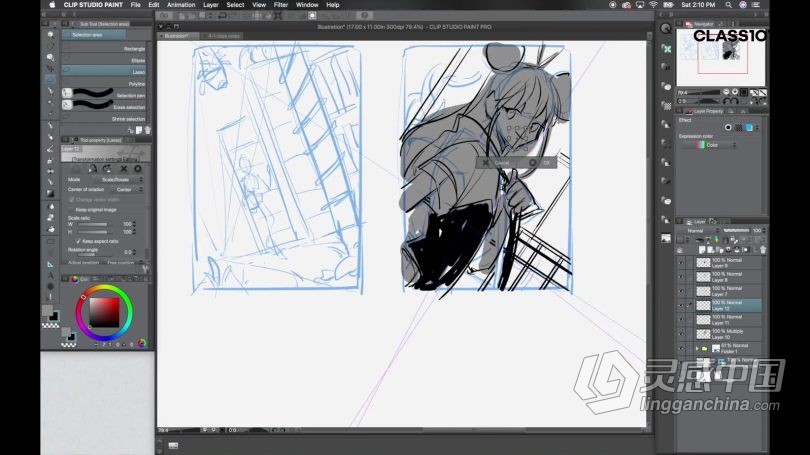The width and height of the screenshot is (810, 455).
Task: Open the Animation menu
Action: click(x=181, y=5)
